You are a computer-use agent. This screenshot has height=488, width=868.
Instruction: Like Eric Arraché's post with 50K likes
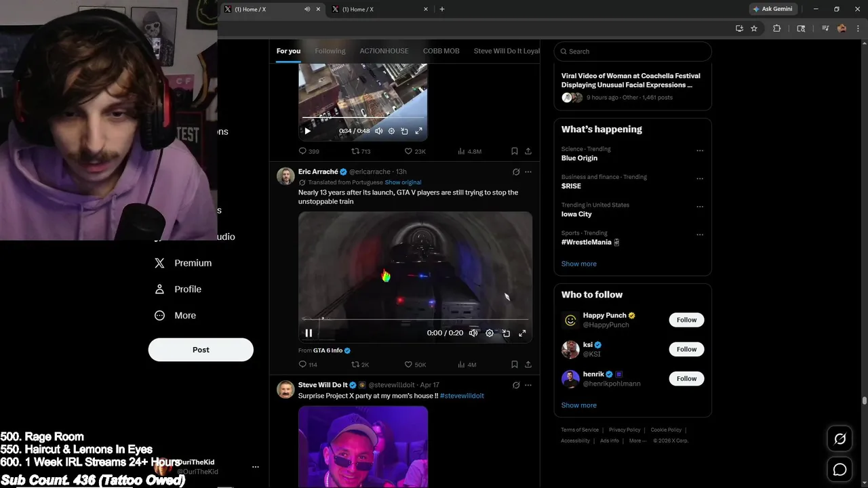[415, 365]
